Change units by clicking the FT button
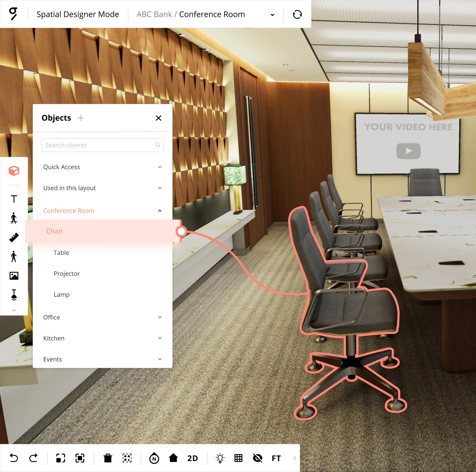The width and height of the screenshot is (476, 472). (276, 458)
